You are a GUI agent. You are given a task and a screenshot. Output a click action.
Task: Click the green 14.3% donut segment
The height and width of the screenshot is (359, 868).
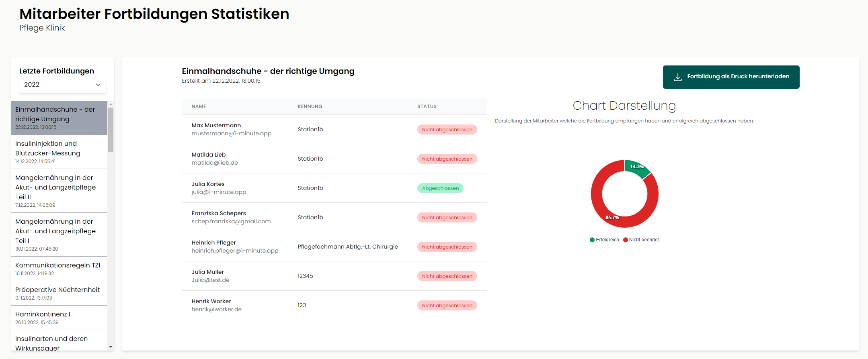click(636, 168)
